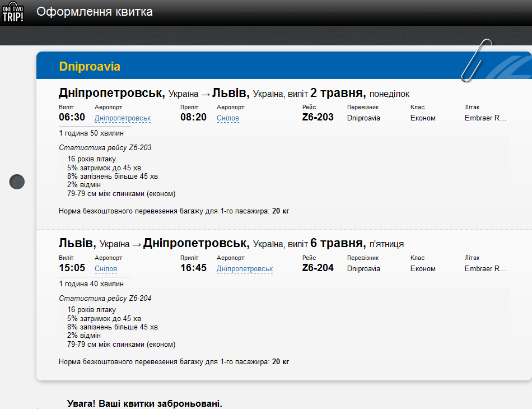Click truncated Embraer aircraft name for Z6-203
532x409 pixels.
[485, 118]
